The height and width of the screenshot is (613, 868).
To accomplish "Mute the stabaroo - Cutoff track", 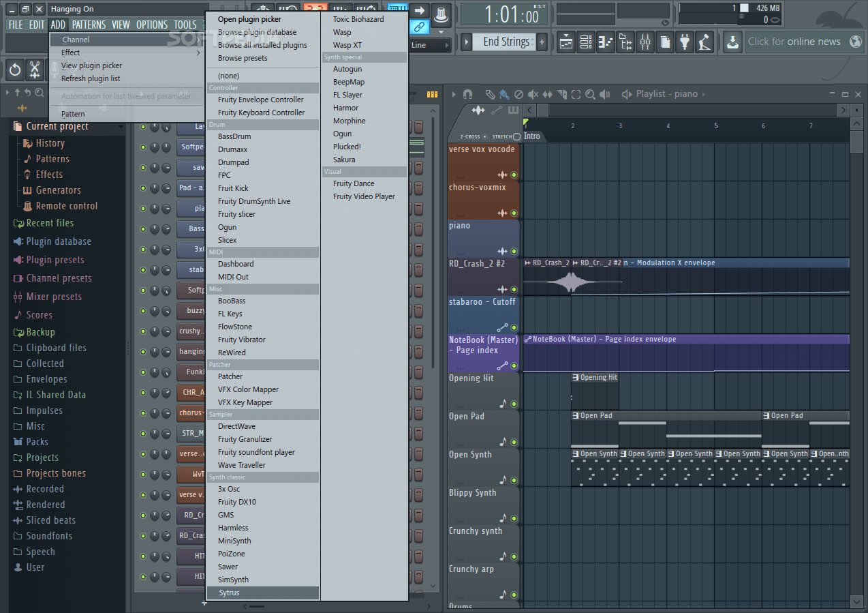I will point(514,328).
